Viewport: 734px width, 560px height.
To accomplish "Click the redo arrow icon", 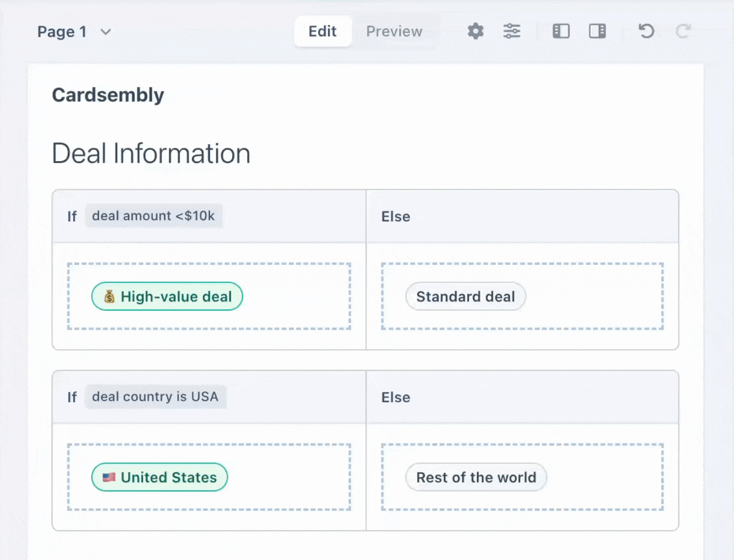I will pos(683,31).
